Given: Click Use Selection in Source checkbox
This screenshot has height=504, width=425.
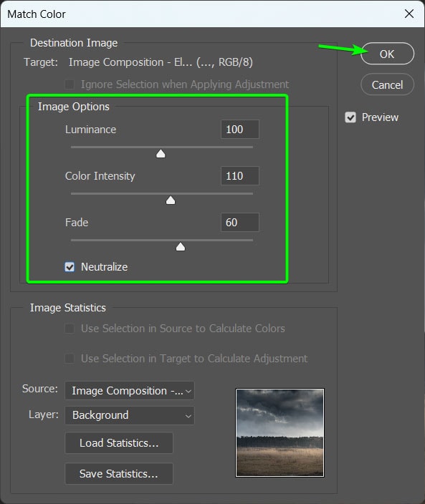Looking at the screenshot, I should [x=70, y=329].
